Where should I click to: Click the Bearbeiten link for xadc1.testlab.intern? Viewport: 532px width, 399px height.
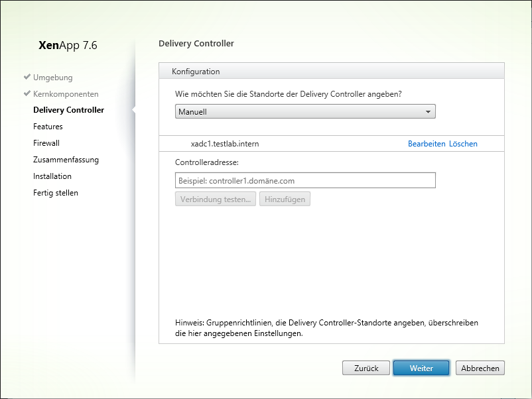tap(427, 144)
